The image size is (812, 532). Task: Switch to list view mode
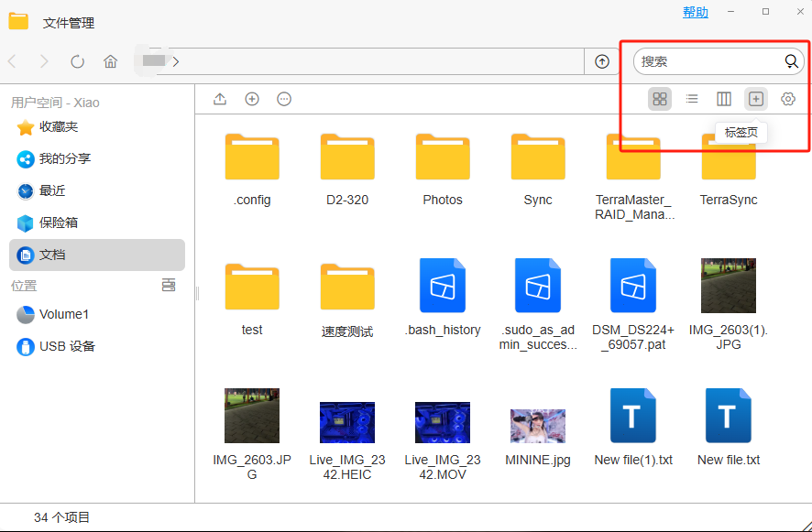tap(692, 99)
